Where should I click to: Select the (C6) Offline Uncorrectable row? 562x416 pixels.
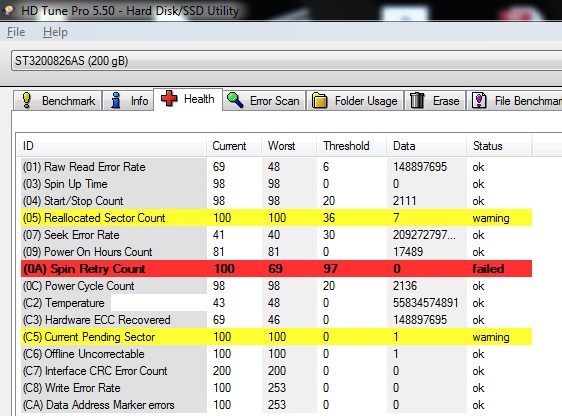[276, 354]
